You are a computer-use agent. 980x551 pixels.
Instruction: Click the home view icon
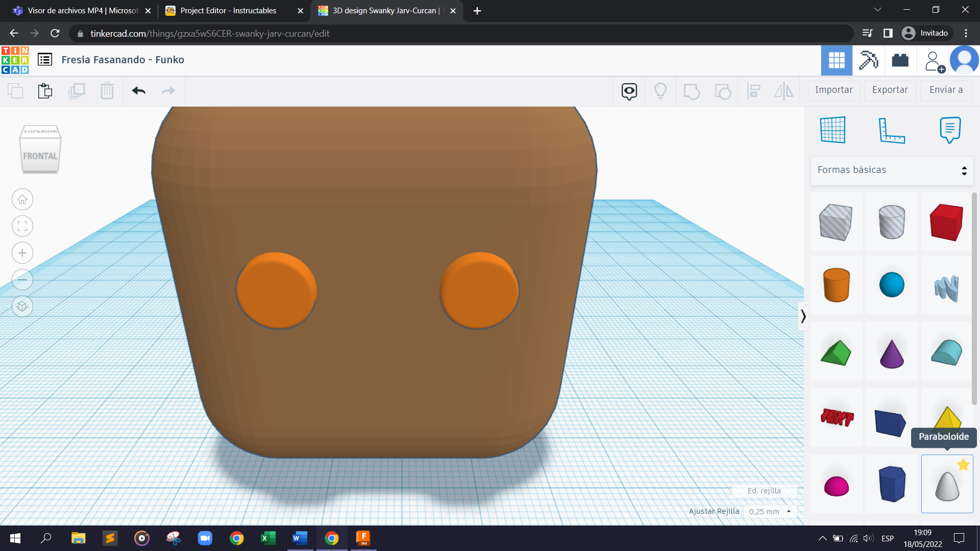click(22, 199)
